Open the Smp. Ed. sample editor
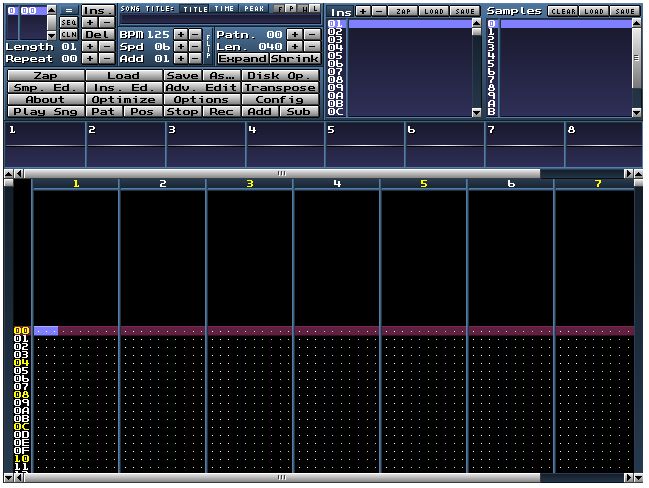This screenshot has height=488, width=649. click(46, 87)
